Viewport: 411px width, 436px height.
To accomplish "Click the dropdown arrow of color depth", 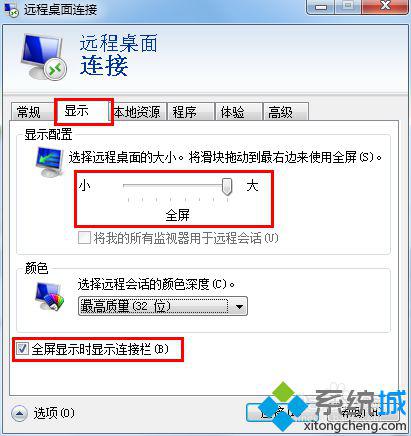I will [x=239, y=306].
